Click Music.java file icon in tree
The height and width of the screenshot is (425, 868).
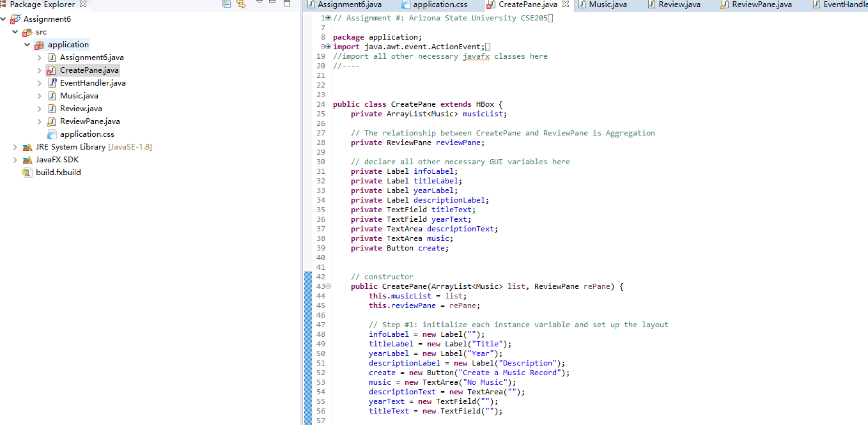point(52,96)
